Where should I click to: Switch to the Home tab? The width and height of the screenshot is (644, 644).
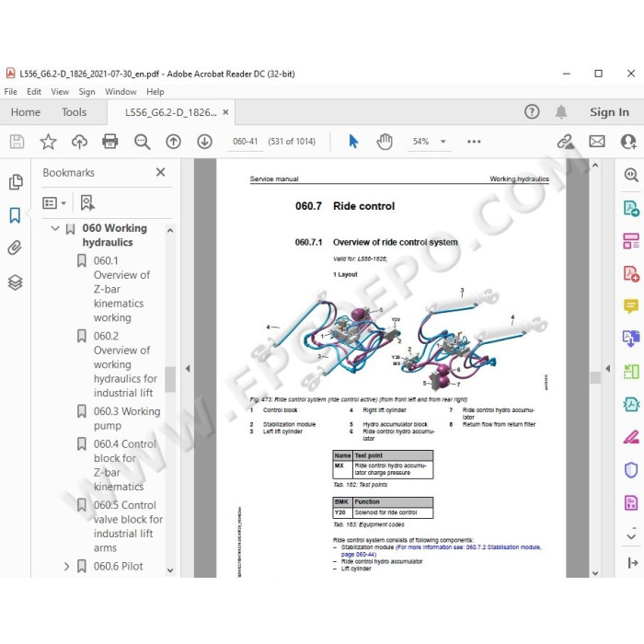click(x=26, y=112)
